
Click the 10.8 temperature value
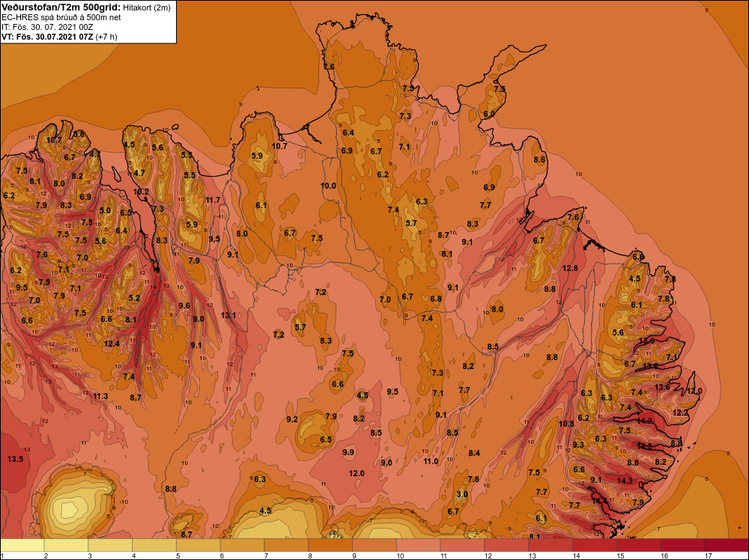pos(566,424)
